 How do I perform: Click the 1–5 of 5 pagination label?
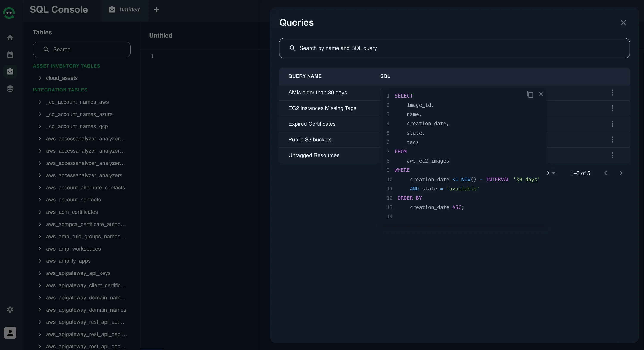click(x=580, y=173)
